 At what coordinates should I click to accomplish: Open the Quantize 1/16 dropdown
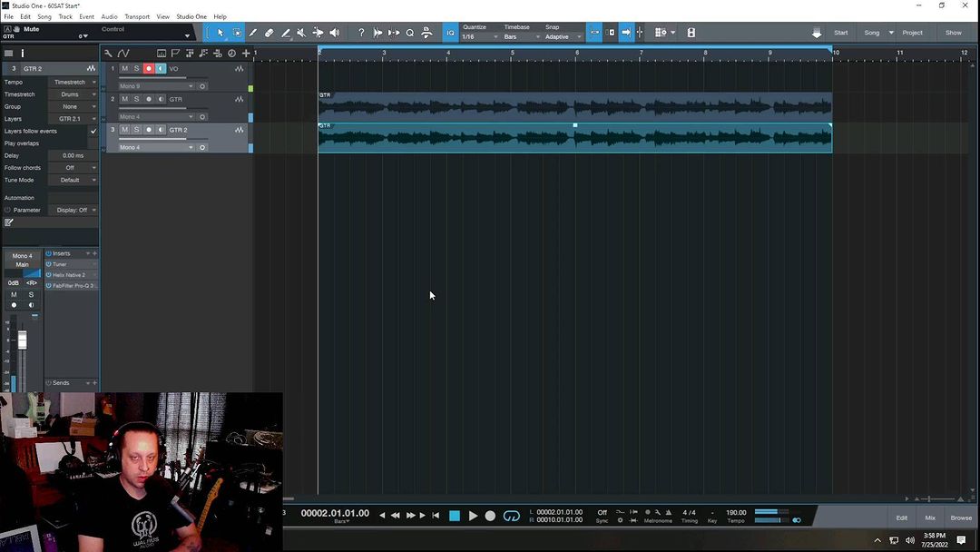pyautogui.click(x=480, y=37)
